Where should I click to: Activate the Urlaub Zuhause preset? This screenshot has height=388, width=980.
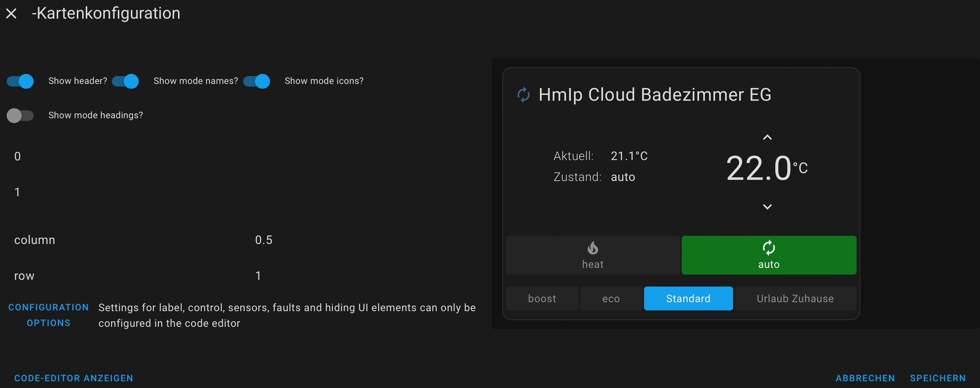tap(795, 298)
